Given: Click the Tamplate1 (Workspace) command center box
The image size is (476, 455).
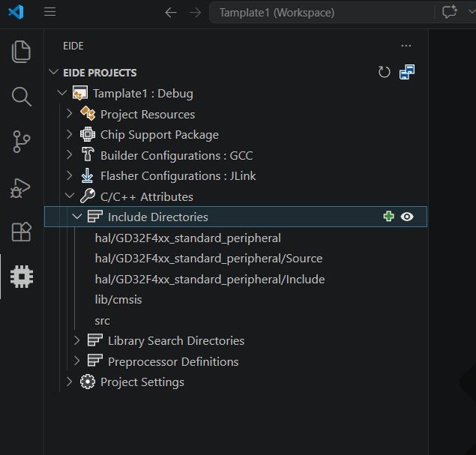Looking at the screenshot, I should click(322, 13).
